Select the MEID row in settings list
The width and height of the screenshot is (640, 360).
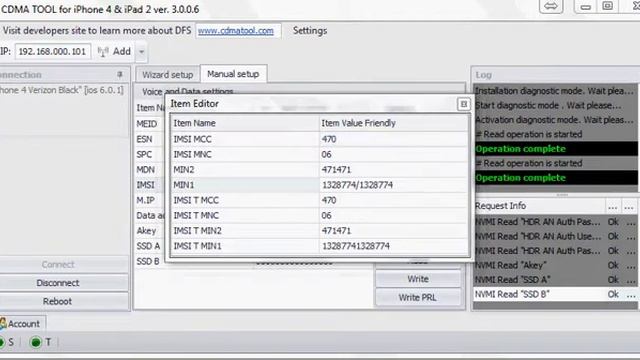pos(147,124)
